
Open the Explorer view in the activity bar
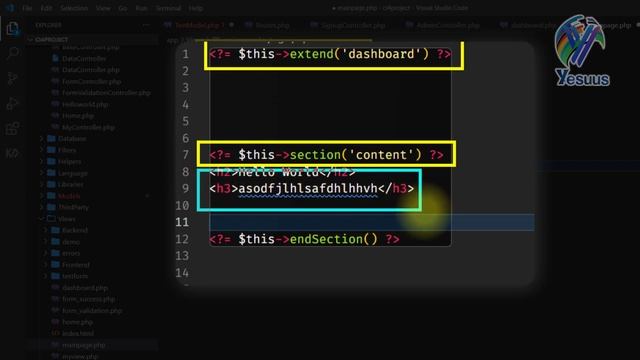tap(13, 29)
